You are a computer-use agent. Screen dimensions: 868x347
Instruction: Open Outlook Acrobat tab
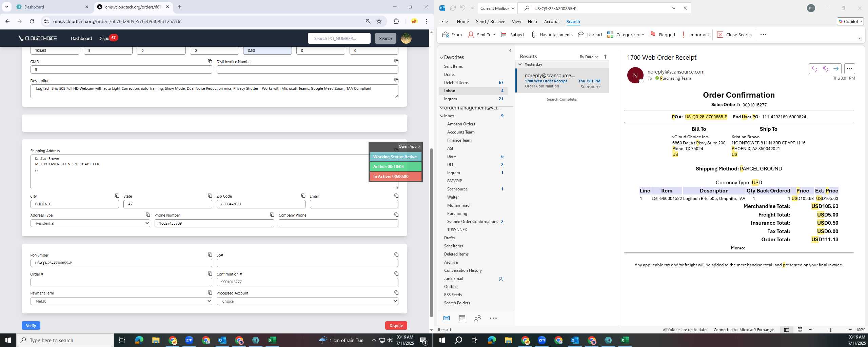tap(552, 21)
